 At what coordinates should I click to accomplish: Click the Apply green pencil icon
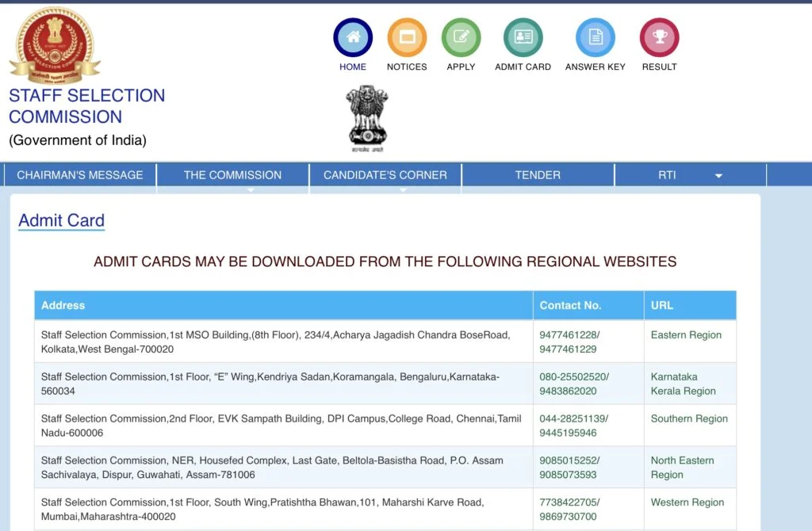point(461,37)
